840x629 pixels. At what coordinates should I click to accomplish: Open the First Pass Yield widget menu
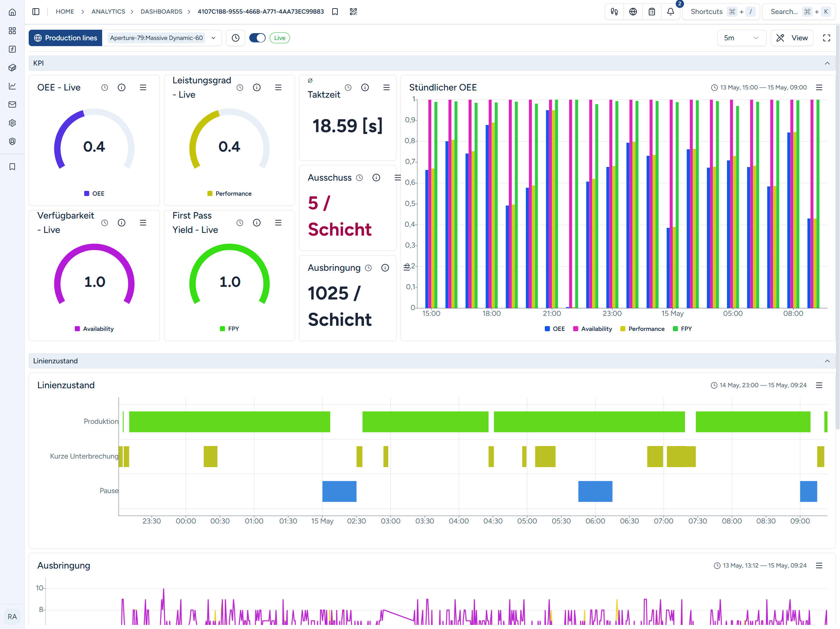pyautogui.click(x=278, y=223)
